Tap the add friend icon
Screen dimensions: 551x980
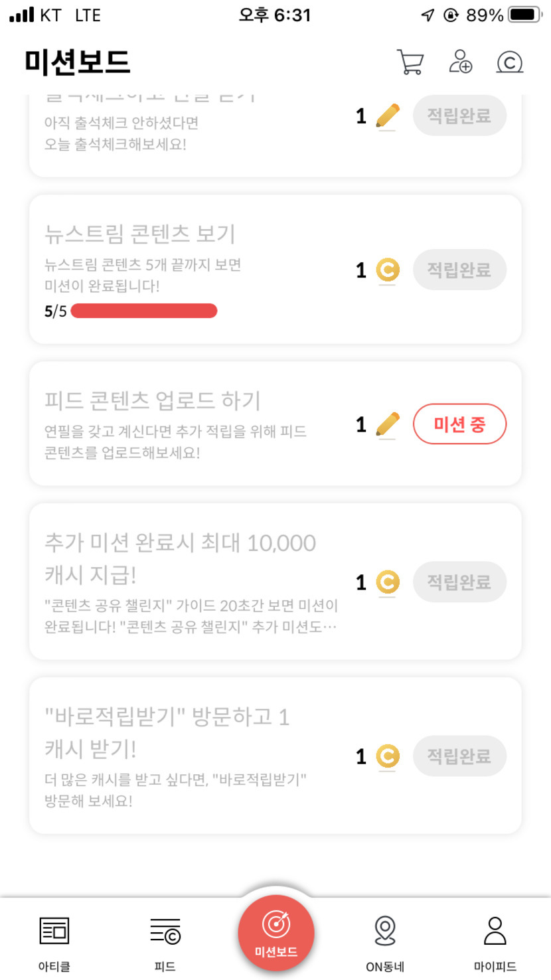(460, 62)
